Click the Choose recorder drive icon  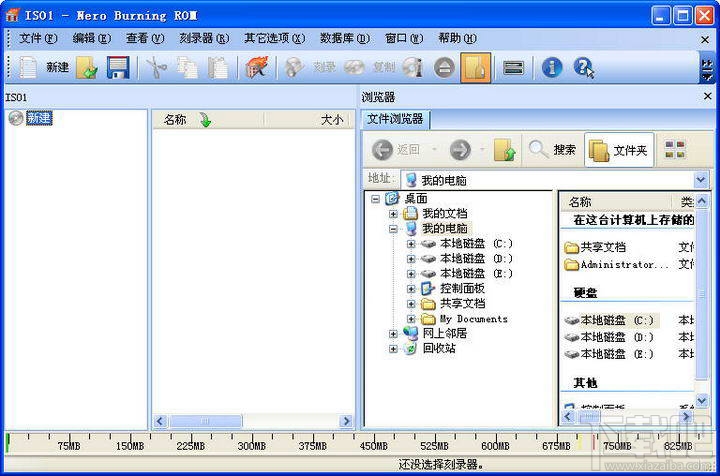coord(513,68)
